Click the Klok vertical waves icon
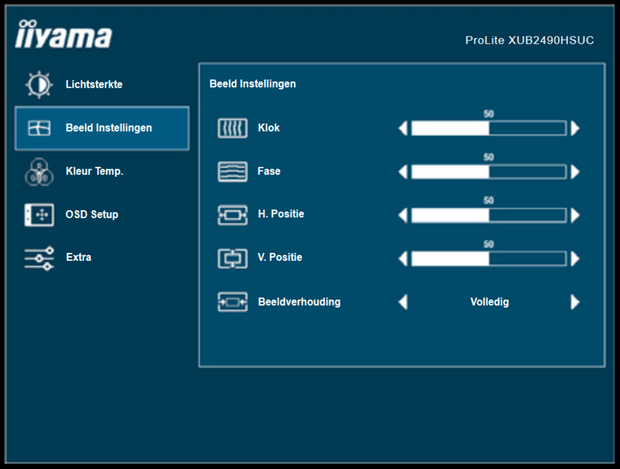Image resolution: width=620 pixels, height=469 pixels. click(x=232, y=128)
